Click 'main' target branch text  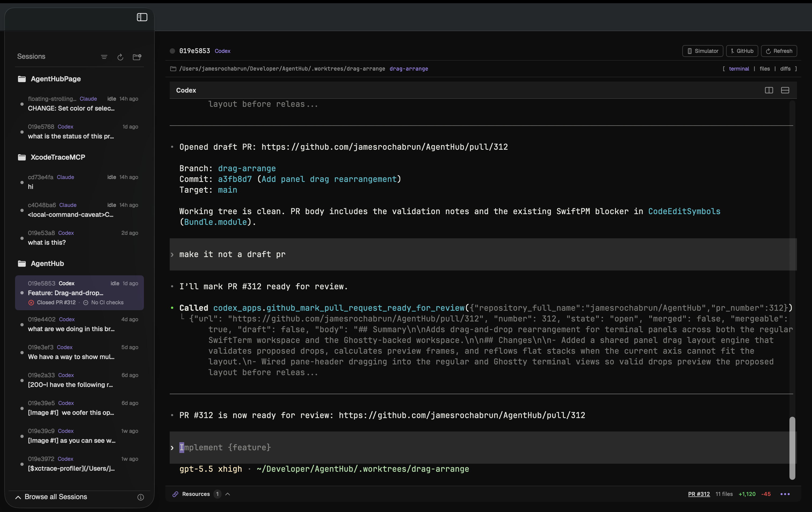pos(228,190)
